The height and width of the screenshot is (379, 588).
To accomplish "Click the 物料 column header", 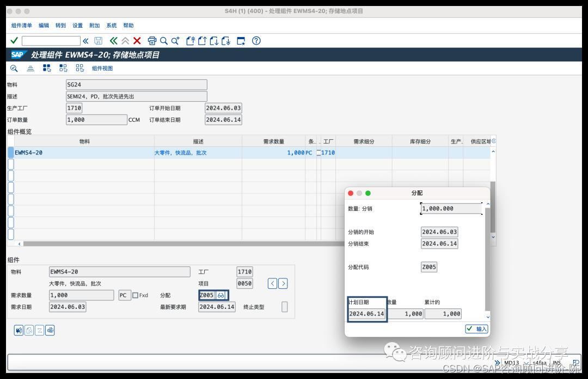I will coord(84,141).
